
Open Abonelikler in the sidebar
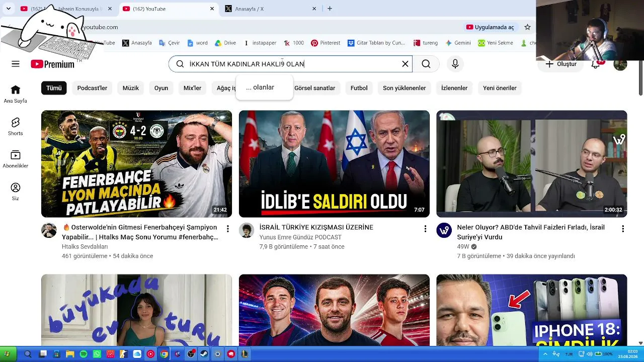[x=16, y=159]
